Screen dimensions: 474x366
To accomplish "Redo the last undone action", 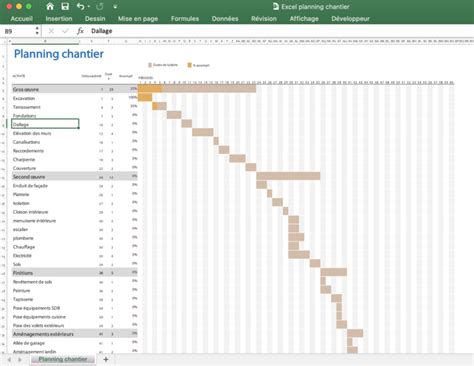I will pos(100,6).
